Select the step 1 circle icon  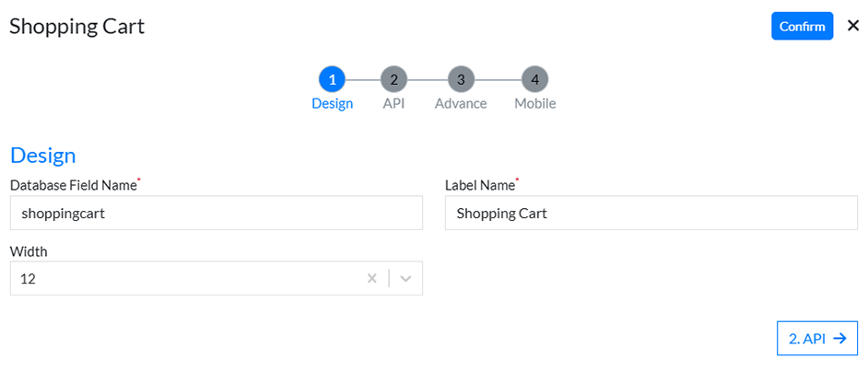[x=332, y=79]
